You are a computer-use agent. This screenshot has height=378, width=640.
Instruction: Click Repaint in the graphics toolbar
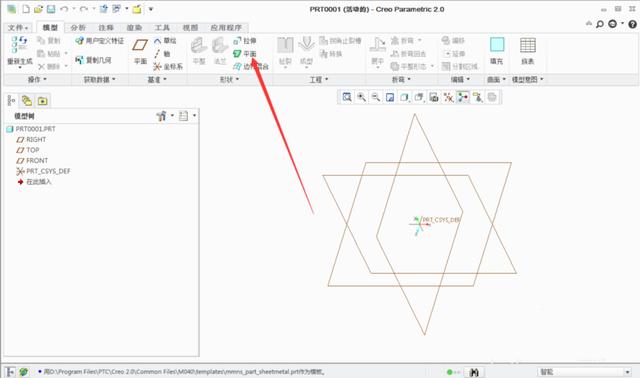pyautogui.click(x=390, y=97)
